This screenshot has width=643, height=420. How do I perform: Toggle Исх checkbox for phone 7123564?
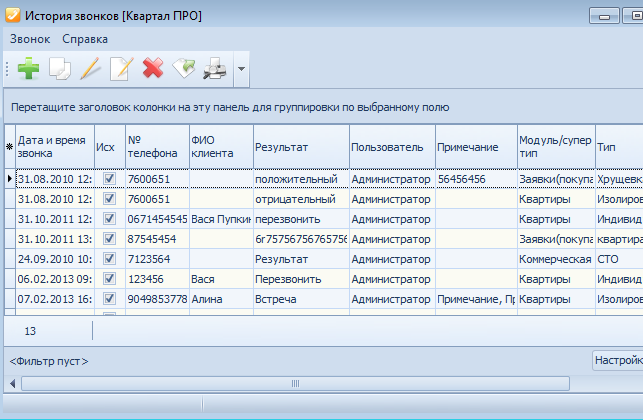(109, 259)
